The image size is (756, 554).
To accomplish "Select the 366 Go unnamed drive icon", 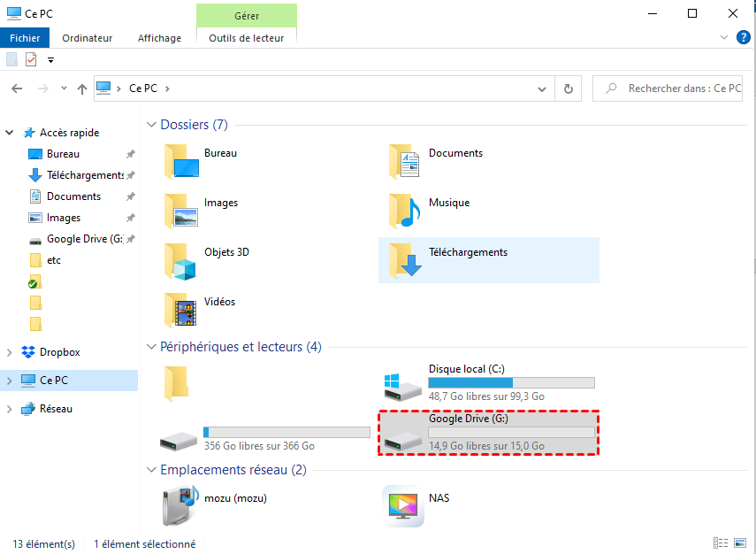I will 179,442.
